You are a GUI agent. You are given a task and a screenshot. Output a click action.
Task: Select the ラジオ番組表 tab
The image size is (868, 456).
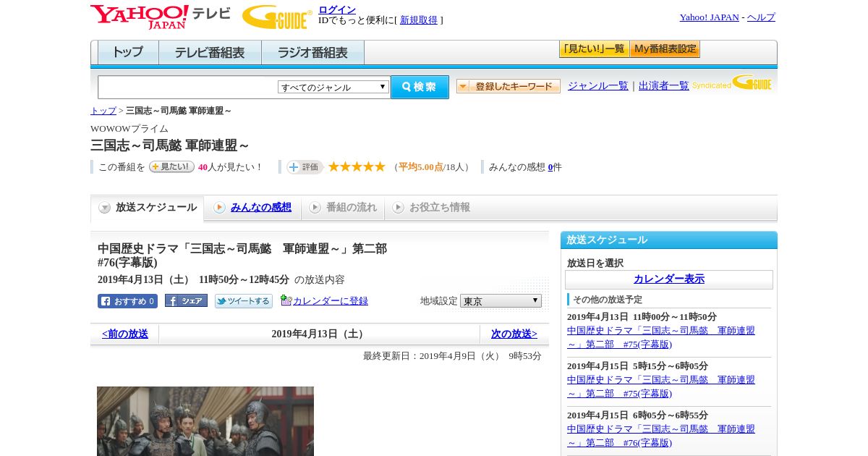point(312,53)
